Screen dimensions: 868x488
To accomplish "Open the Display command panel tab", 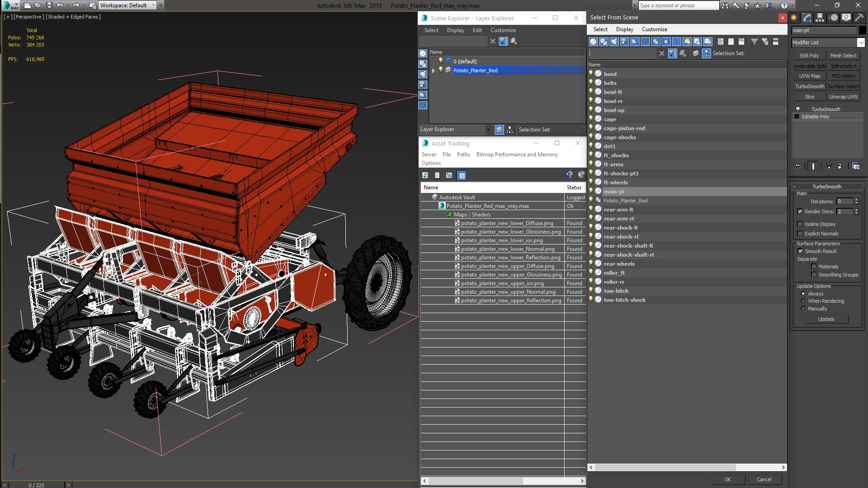I will 846,18.
